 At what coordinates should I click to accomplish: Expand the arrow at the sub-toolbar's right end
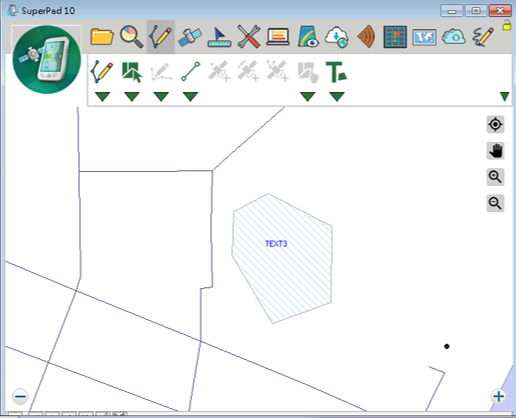click(x=505, y=97)
